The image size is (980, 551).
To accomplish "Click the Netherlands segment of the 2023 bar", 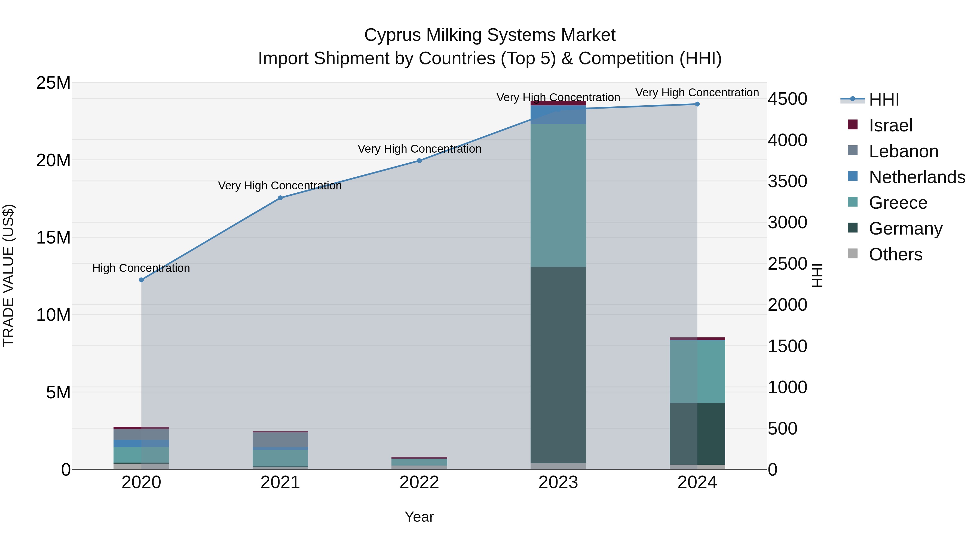I will [558, 115].
